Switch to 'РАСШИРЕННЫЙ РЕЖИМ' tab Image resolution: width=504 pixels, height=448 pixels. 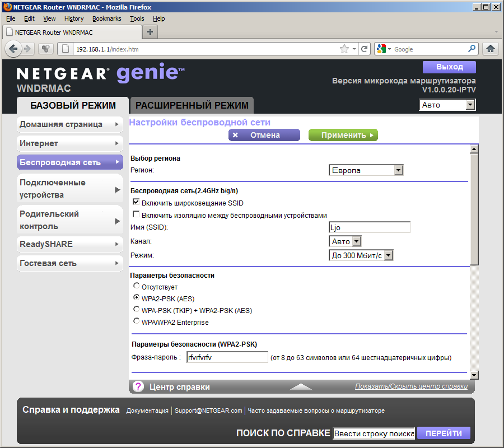192,105
